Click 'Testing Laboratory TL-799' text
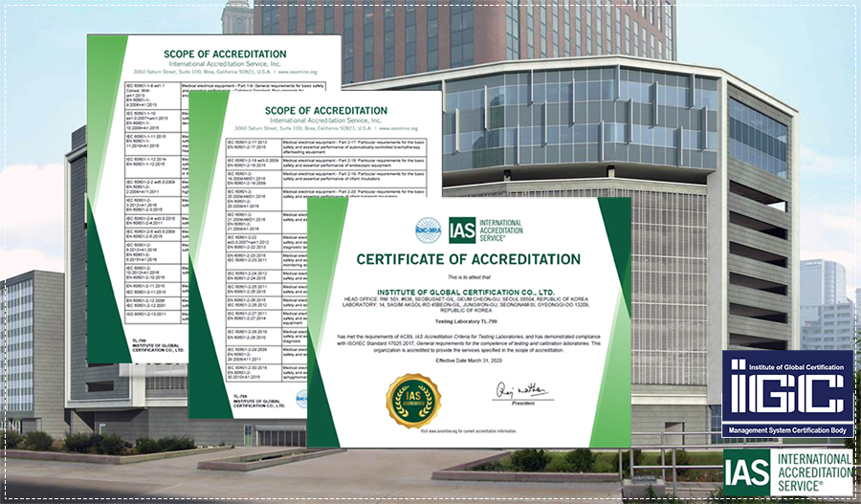The image size is (861, 504). click(x=466, y=321)
